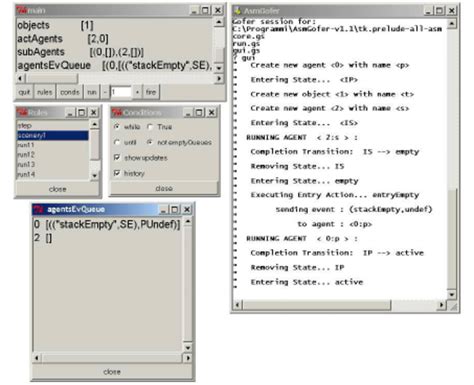
Task: Click the quit button in main window
Action: tap(24, 92)
